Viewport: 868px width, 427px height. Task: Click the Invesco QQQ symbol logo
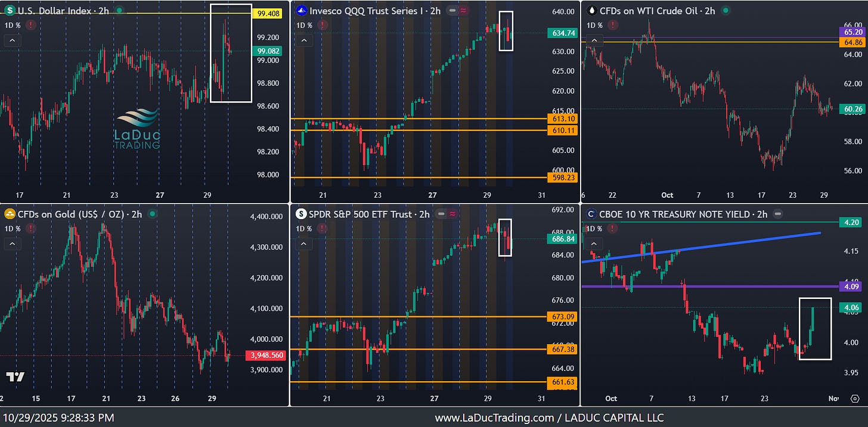tap(302, 11)
